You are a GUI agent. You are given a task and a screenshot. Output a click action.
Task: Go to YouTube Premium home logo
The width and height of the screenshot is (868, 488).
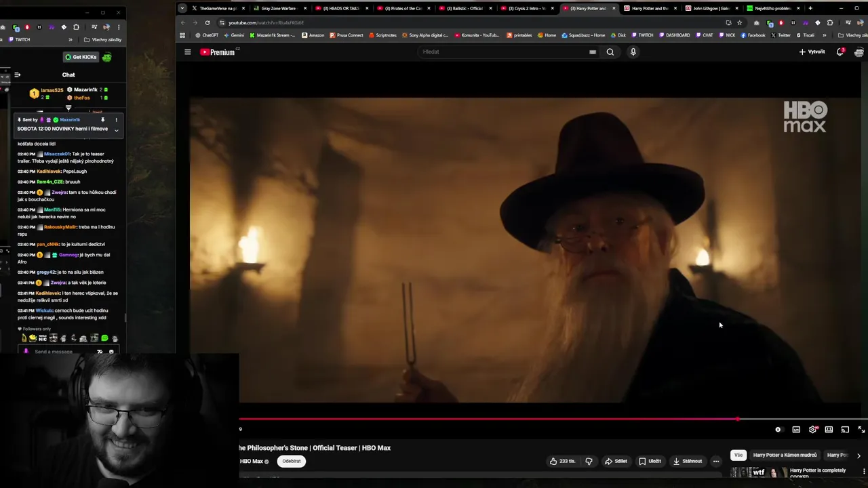pos(220,52)
